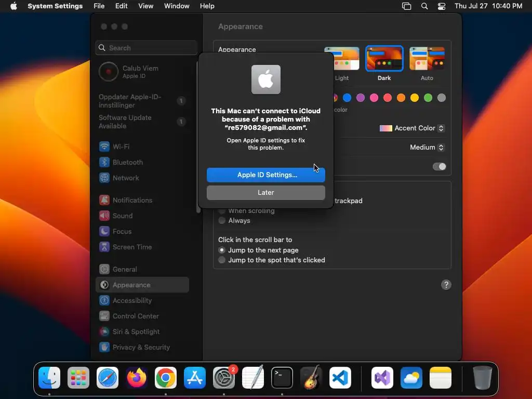532x399 pixels.
Task: Click Stage Manager icon in menu bar
Action: 406,6
